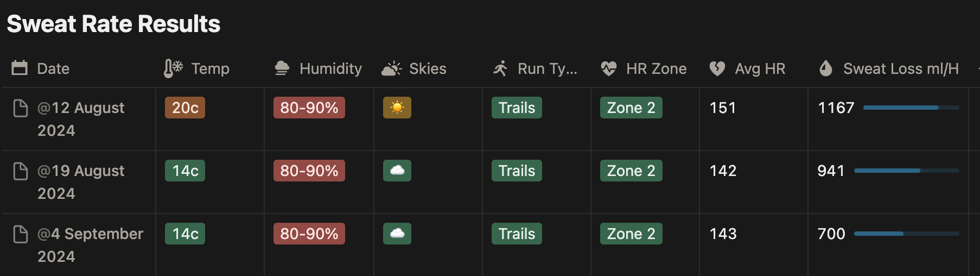Click the 1167 sweat loss progress bar
The width and height of the screenshot is (980, 276).
click(x=911, y=108)
